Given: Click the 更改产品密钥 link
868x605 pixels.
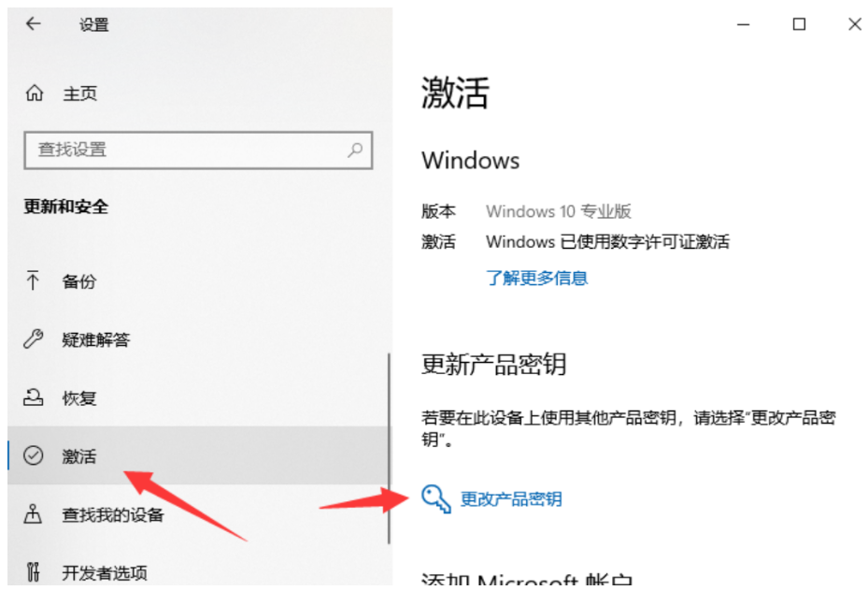Looking at the screenshot, I should pyautogui.click(x=511, y=499).
